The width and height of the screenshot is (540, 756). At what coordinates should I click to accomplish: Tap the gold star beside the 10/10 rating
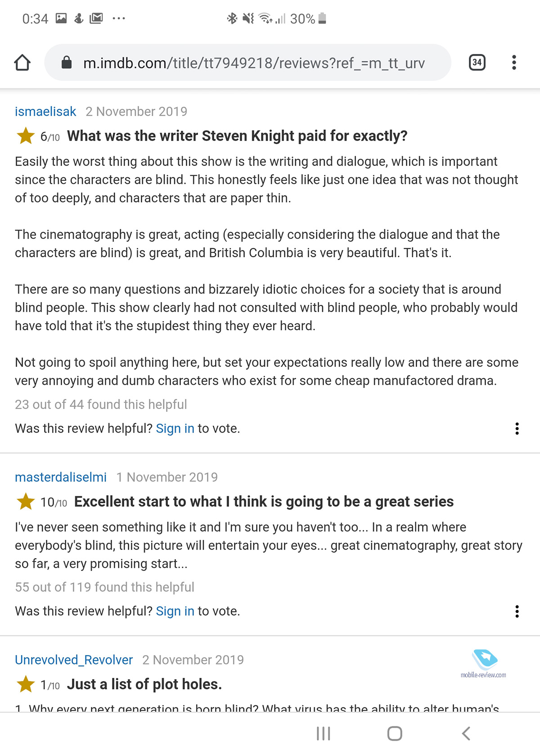click(26, 501)
